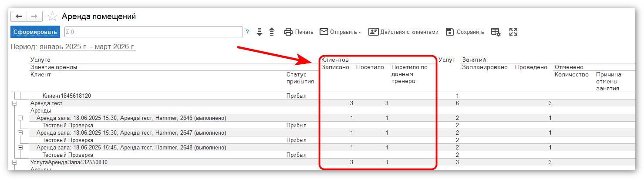Image resolution: width=644 pixels, height=179 pixels.
Task: Click the Услуга column header
Action: 40,60
